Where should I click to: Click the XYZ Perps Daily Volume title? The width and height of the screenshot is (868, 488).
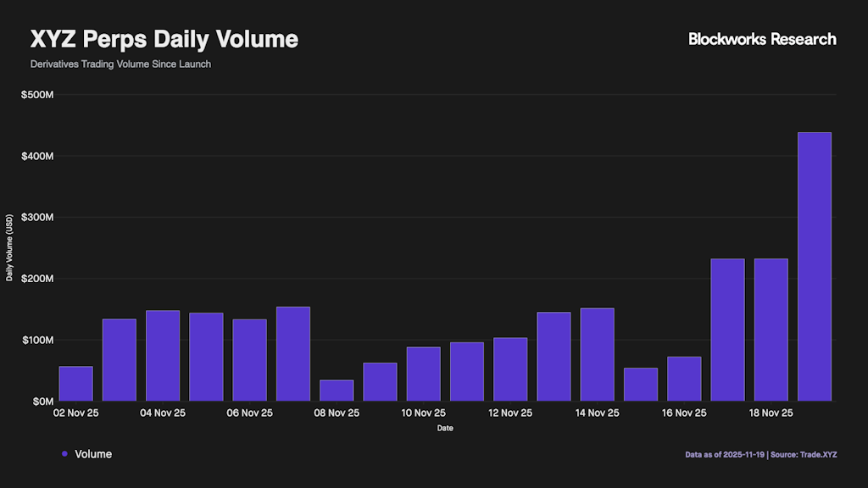(x=164, y=40)
